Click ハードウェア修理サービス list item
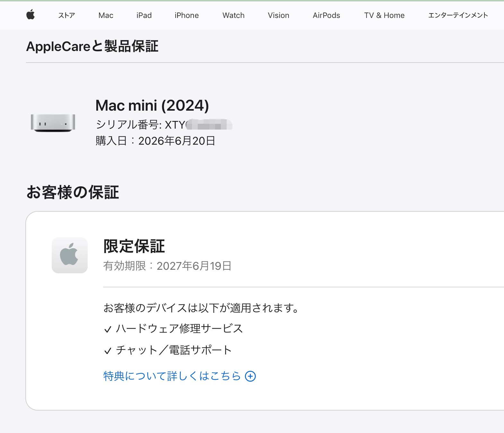 [174, 329]
